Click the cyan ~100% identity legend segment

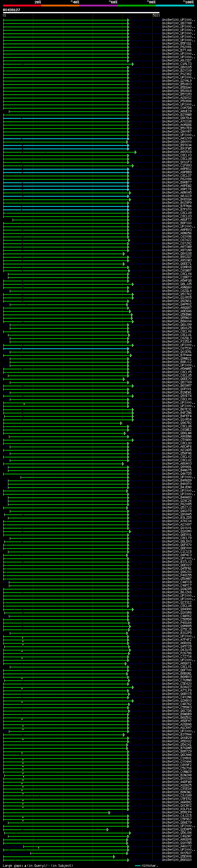[175, 6]
